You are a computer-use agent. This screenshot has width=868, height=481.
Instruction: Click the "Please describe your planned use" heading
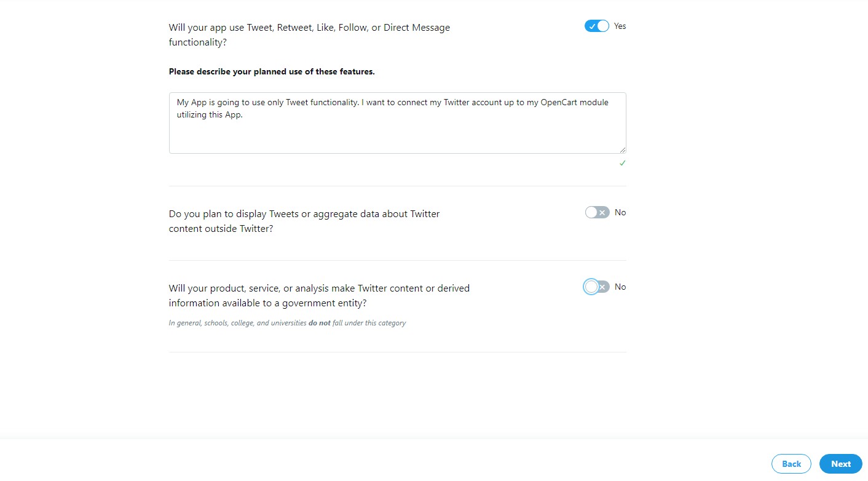pos(272,71)
